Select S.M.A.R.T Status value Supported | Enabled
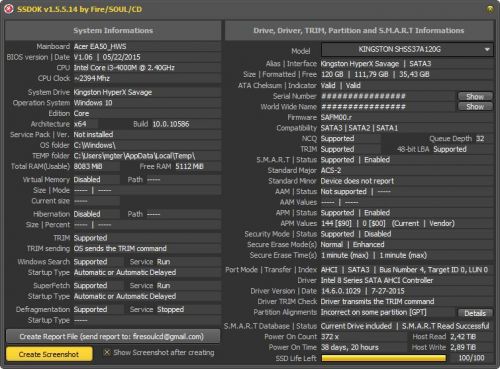Image resolution: width=500 pixels, height=369 pixels. pyautogui.click(x=355, y=160)
